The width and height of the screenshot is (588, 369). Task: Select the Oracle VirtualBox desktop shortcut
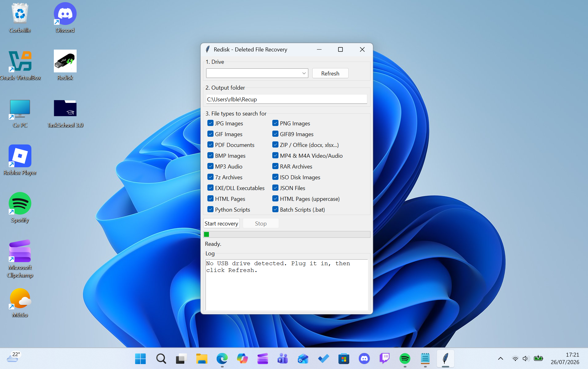20,65
